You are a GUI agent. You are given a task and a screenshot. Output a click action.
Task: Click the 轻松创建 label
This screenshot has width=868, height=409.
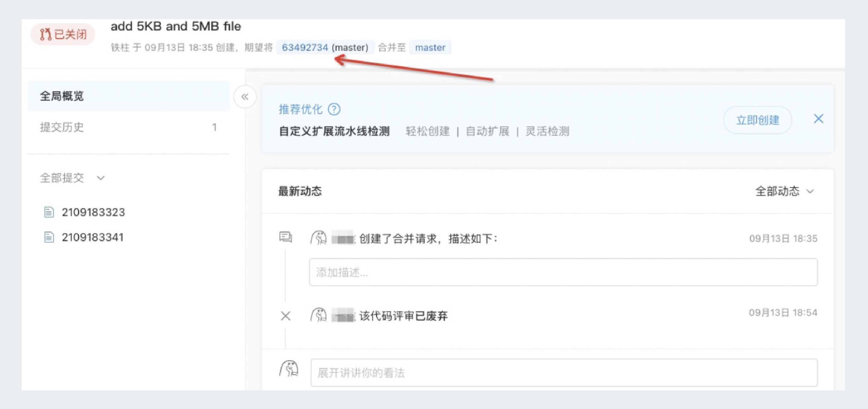[427, 131]
